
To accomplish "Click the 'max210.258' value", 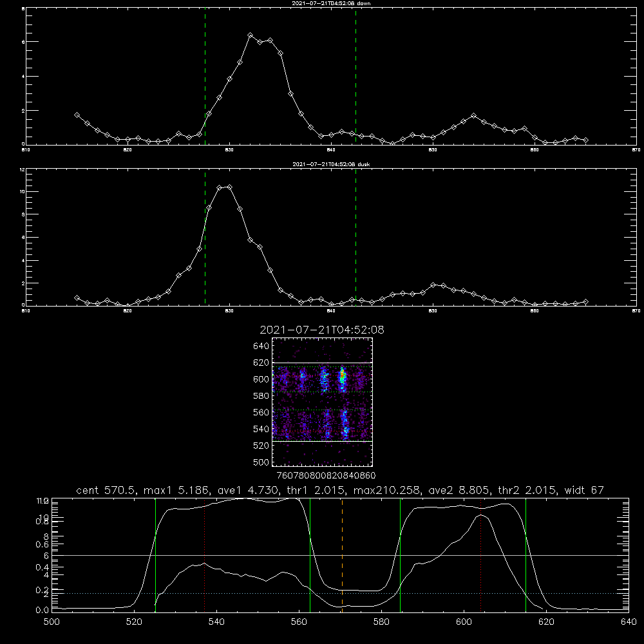I will pyautogui.click(x=388, y=490).
